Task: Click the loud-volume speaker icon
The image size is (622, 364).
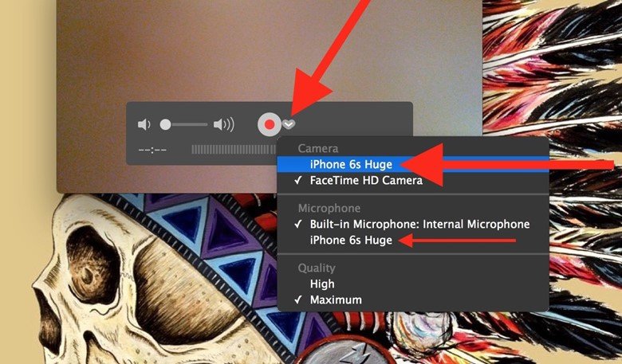Action: point(224,125)
